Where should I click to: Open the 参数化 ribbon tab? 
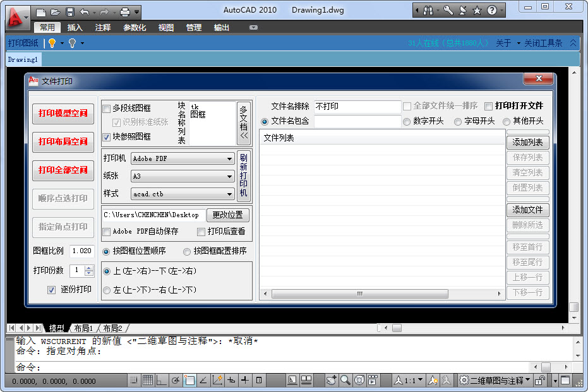coord(135,27)
